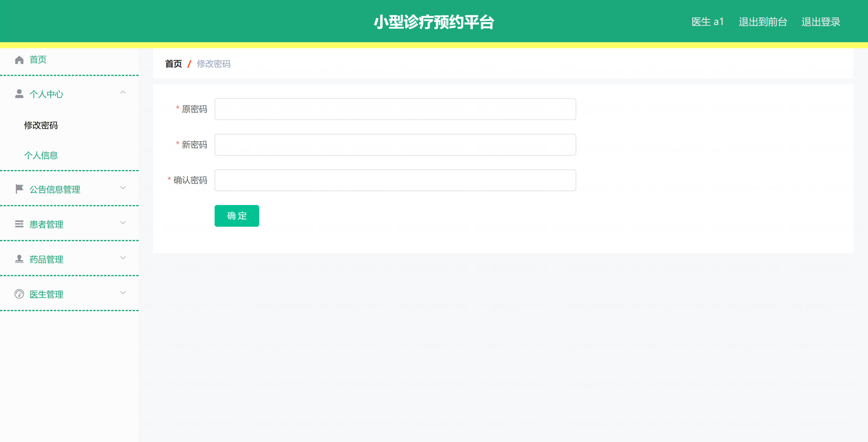This screenshot has height=442, width=868.
Task: Click 退出到前台 in the header
Action: [763, 22]
